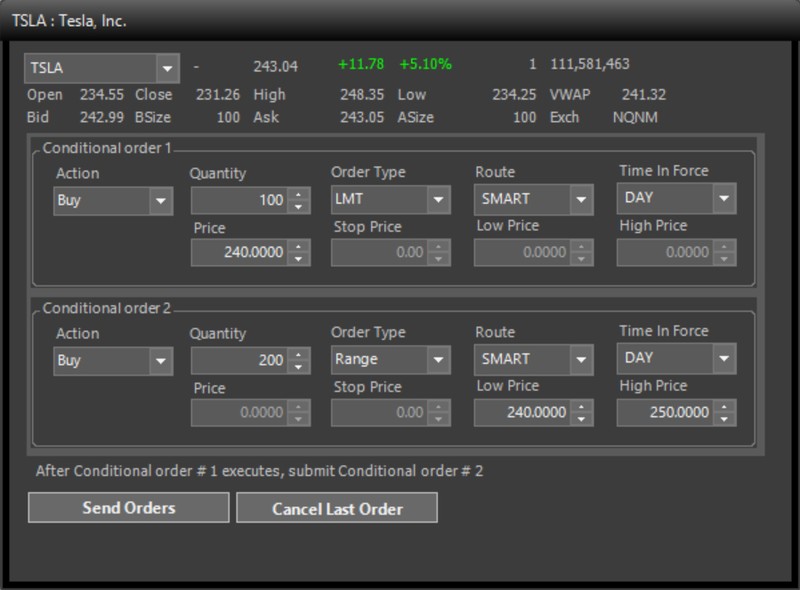Click the Ask value 243.05
Screen dimensions: 800x590
point(362,117)
